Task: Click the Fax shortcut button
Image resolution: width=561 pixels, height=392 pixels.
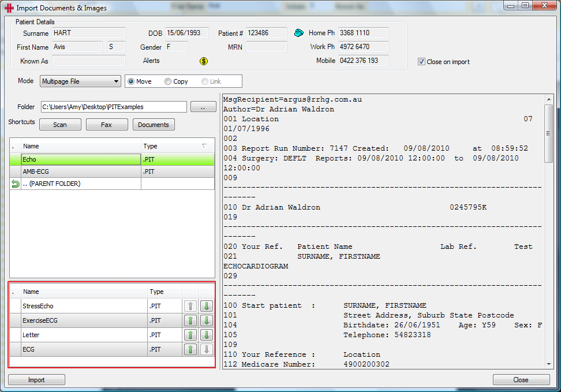Action: coord(107,125)
